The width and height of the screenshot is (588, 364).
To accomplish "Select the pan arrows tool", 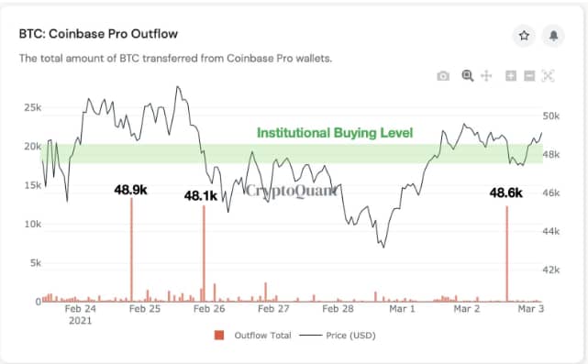I will [x=486, y=76].
